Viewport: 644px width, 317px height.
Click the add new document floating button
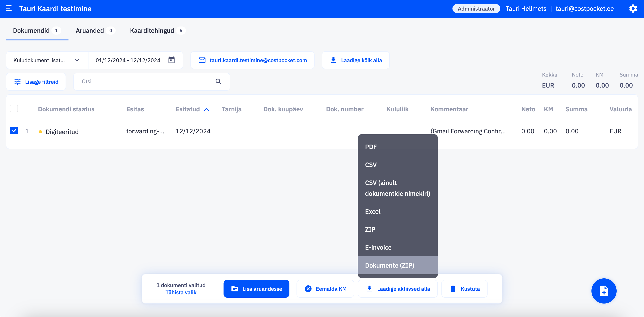coord(604,291)
